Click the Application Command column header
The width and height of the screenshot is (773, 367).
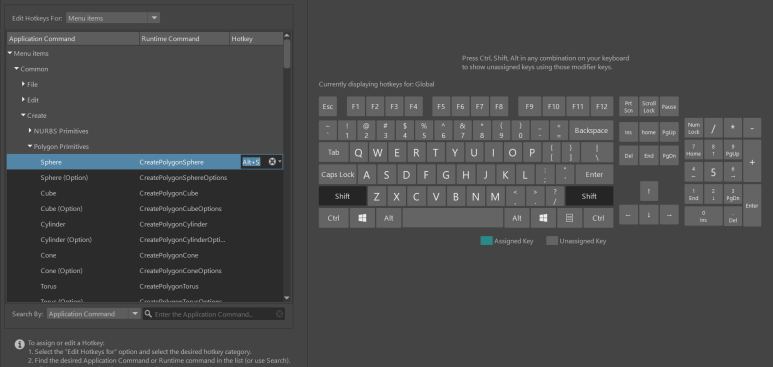click(73, 38)
